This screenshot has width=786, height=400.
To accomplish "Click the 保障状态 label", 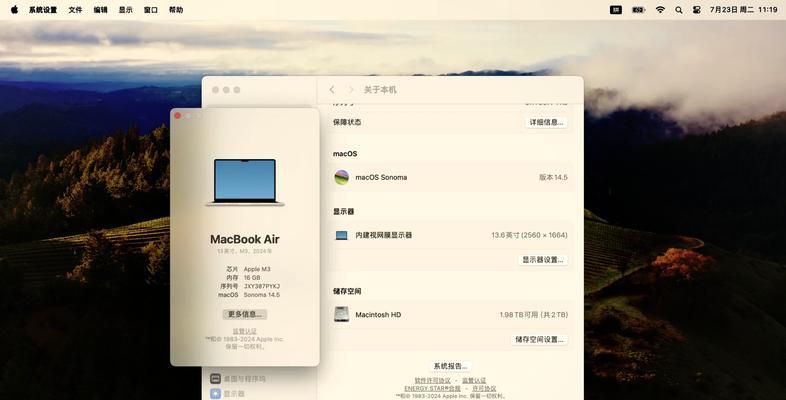I will (x=347, y=122).
